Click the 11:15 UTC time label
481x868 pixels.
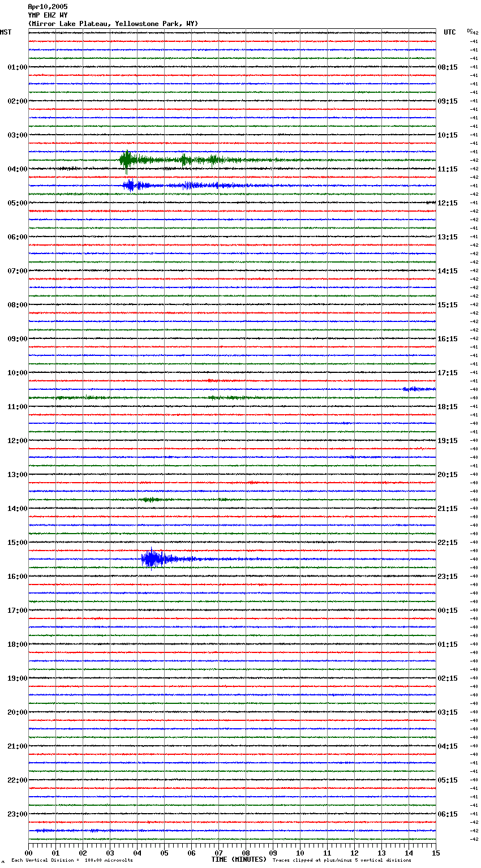pos(448,169)
